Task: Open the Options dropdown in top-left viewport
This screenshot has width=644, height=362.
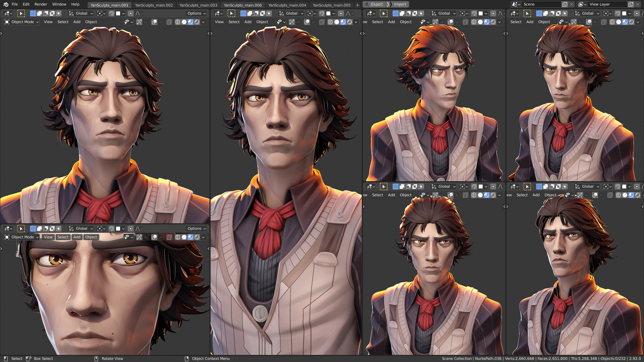Action: [x=197, y=13]
